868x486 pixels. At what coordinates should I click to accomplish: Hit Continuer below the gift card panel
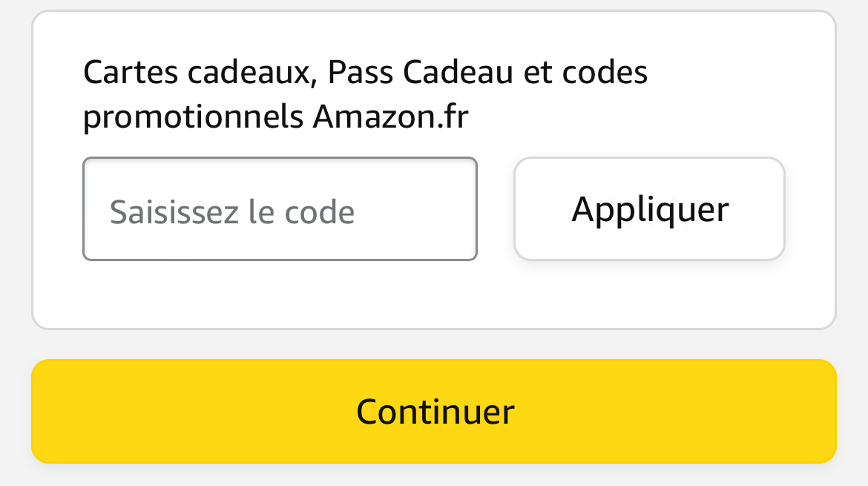pos(434,412)
